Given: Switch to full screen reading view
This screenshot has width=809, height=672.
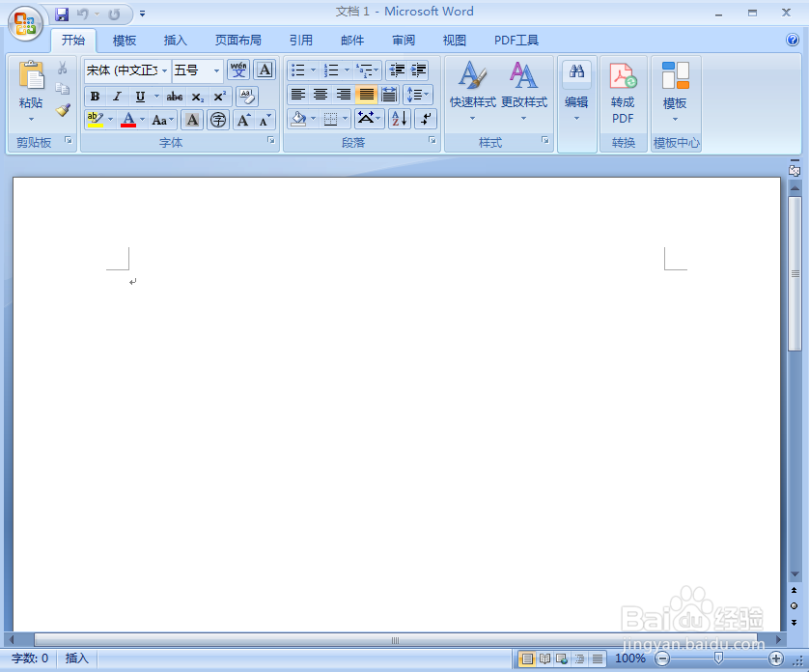Looking at the screenshot, I should click(x=544, y=658).
